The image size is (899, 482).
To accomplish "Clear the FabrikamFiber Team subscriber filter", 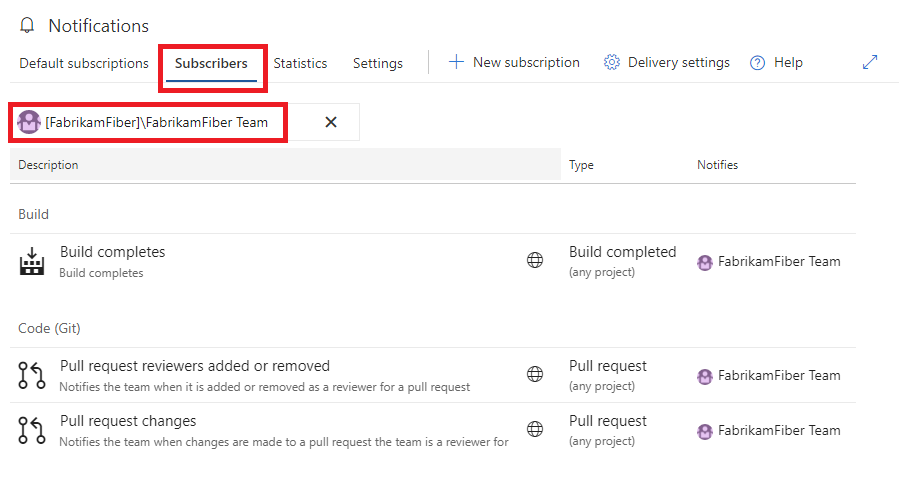I will (x=331, y=122).
